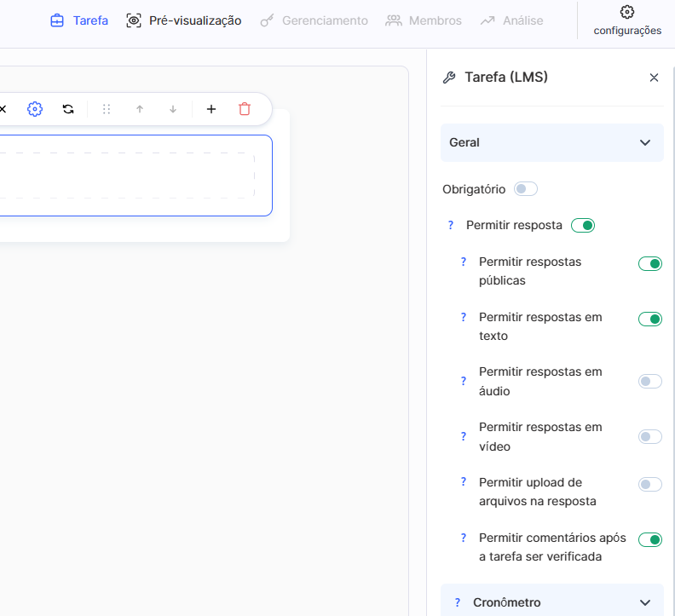Click the drag handle dots icon
This screenshot has height=616, width=675.
pyautogui.click(x=107, y=109)
